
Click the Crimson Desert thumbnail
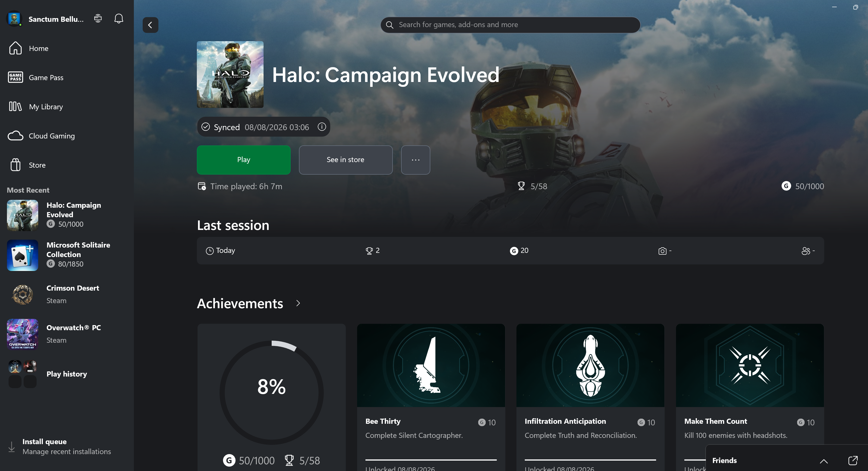pos(22,295)
